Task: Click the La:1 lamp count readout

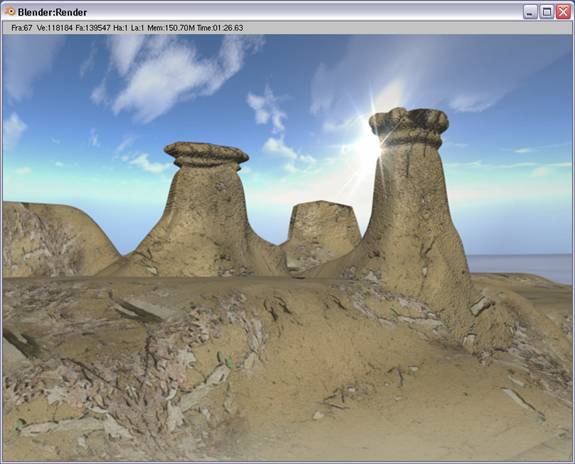Action: pos(138,28)
